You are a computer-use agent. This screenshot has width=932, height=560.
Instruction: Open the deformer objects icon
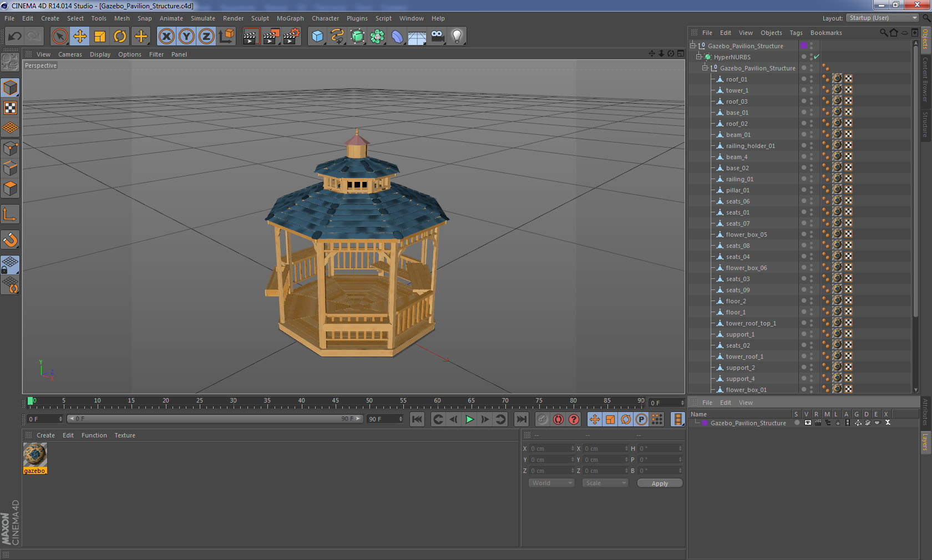pos(397,37)
